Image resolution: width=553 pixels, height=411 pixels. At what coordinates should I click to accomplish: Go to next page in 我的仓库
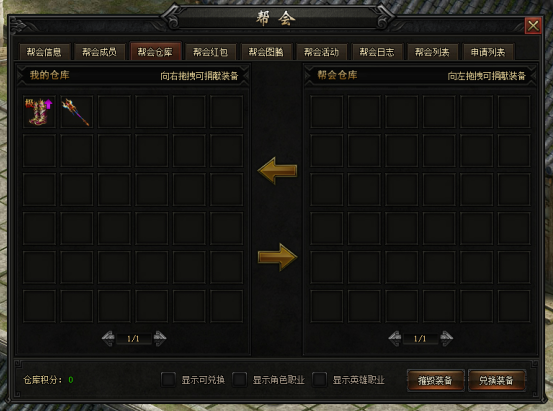(160, 339)
